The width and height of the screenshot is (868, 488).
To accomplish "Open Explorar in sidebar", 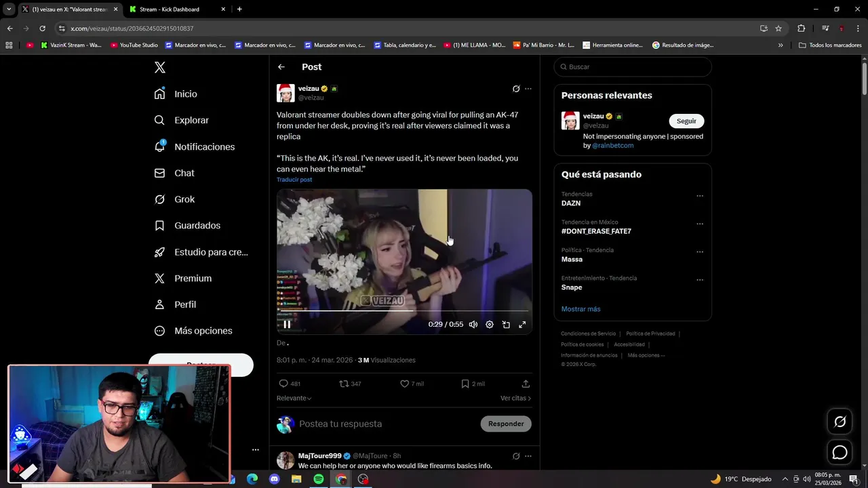I will [181, 120].
